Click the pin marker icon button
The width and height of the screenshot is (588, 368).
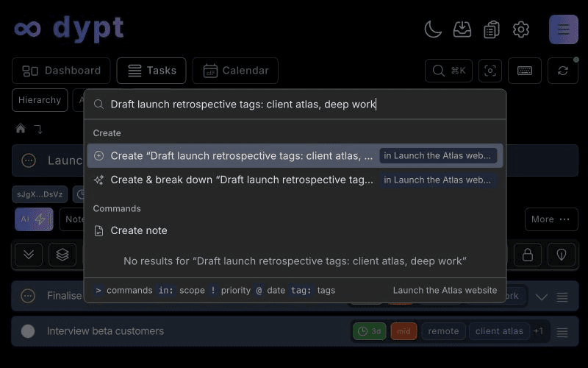point(562,255)
